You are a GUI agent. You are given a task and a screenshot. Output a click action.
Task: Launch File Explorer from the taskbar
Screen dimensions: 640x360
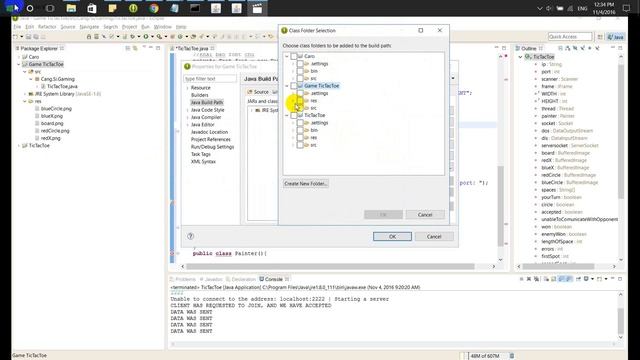(71, 8)
